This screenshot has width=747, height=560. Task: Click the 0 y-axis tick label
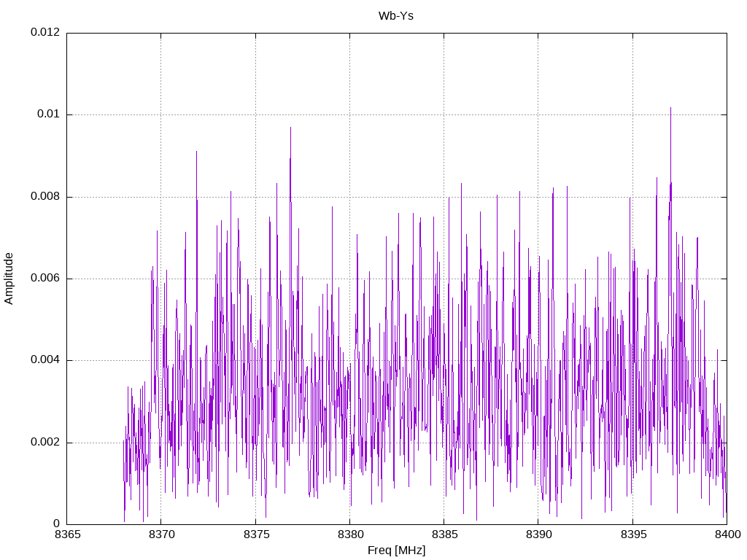point(57,524)
